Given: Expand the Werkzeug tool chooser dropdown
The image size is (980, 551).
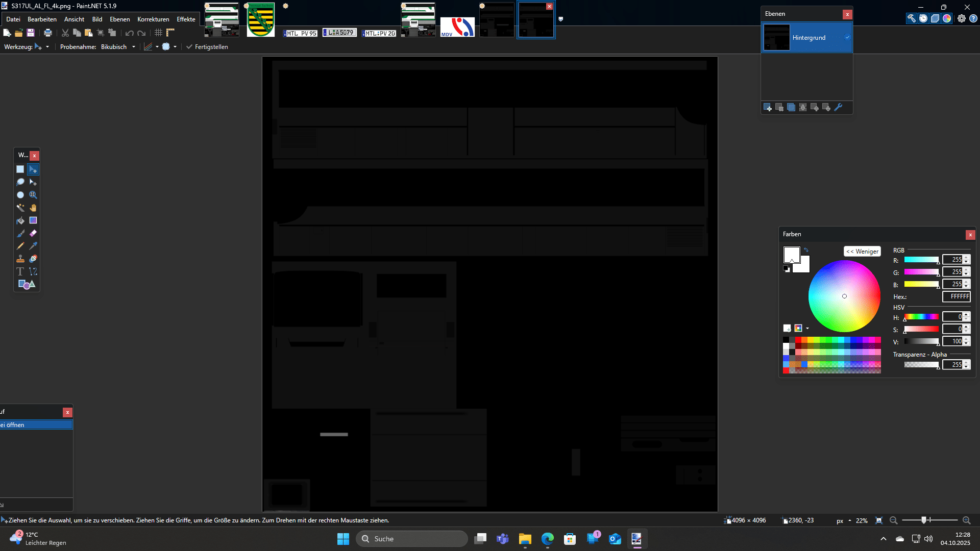Looking at the screenshot, I should (47, 47).
